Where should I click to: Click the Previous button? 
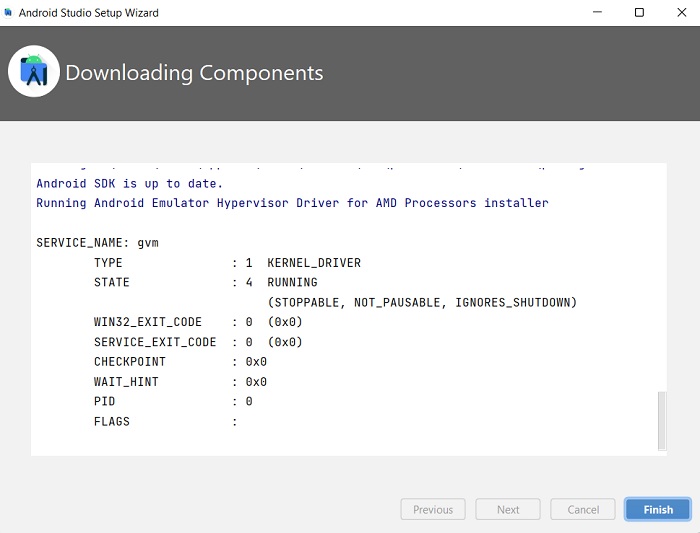[x=433, y=509]
